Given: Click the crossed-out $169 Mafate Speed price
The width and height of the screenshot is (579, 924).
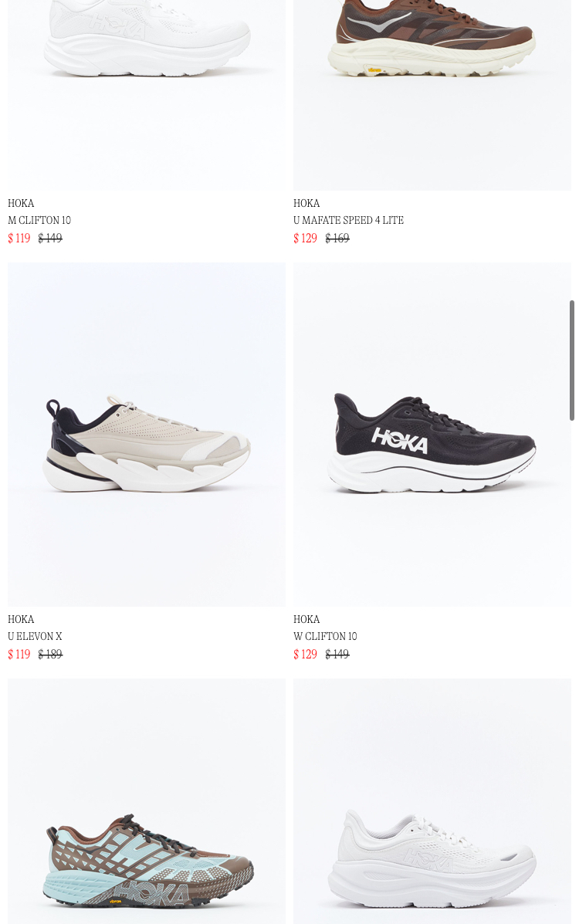Looking at the screenshot, I should [x=337, y=238].
